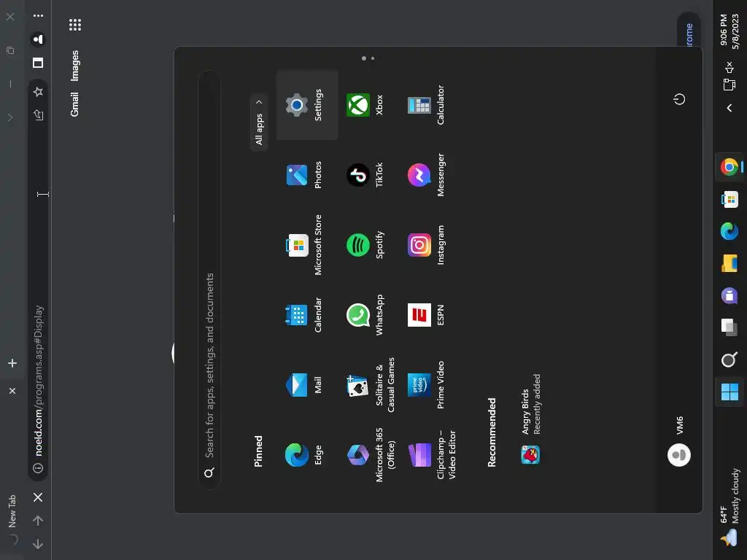Open the Calculator app
This screenshot has height=560, width=747.
pyautogui.click(x=426, y=105)
